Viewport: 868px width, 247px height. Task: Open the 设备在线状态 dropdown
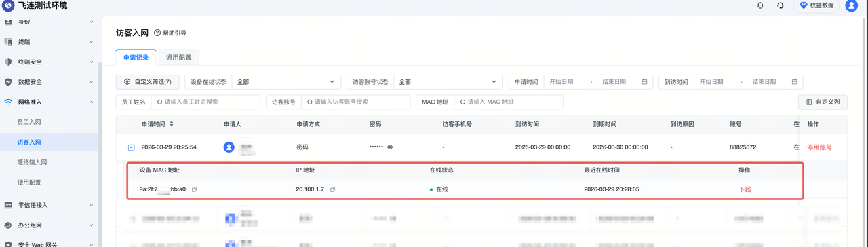pyautogui.click(x=287, y=81)
